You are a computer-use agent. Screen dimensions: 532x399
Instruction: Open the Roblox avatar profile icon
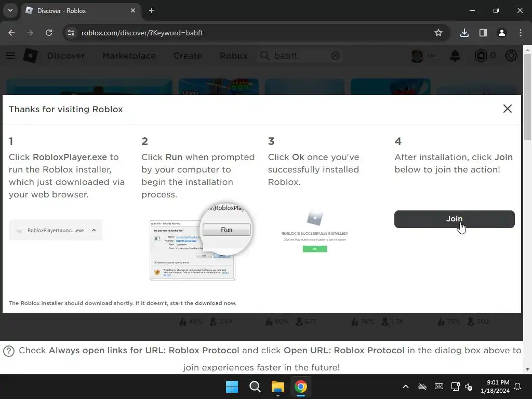tap(417, 56)
